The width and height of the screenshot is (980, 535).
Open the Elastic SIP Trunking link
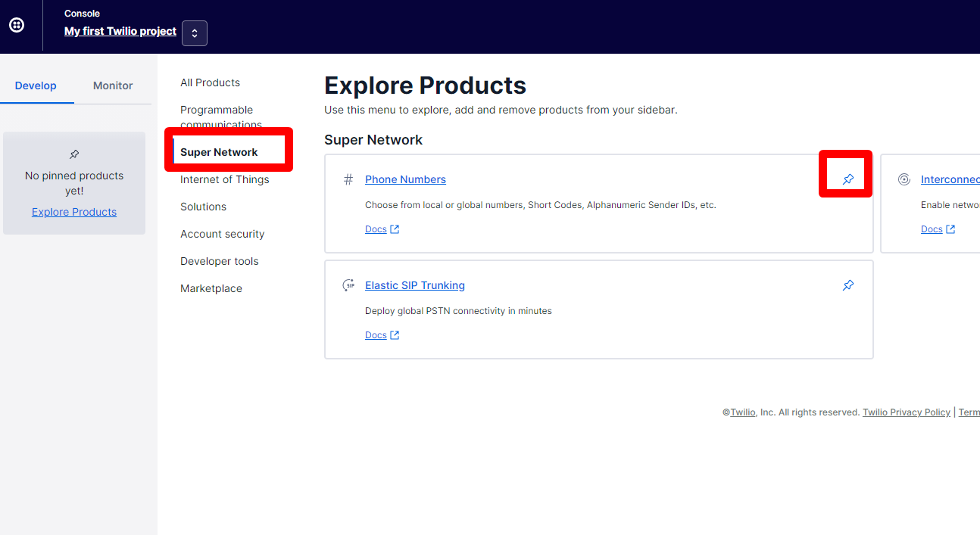[415, 285]
